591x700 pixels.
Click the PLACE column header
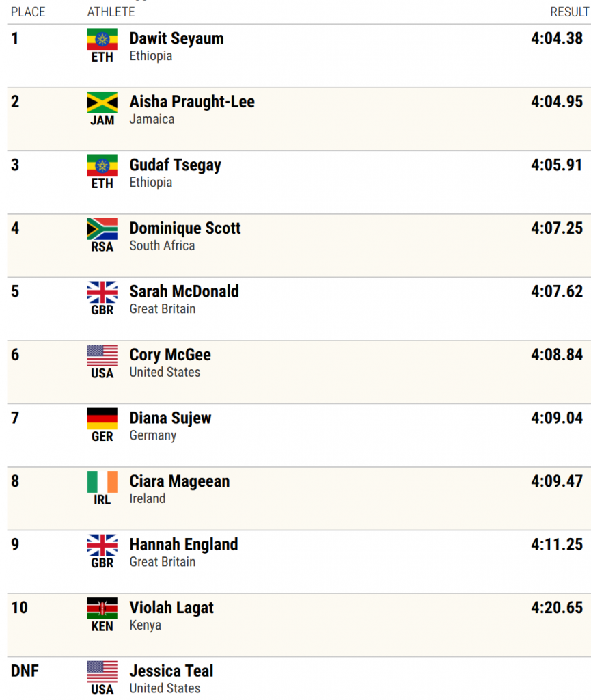click(x=28, y=12)
